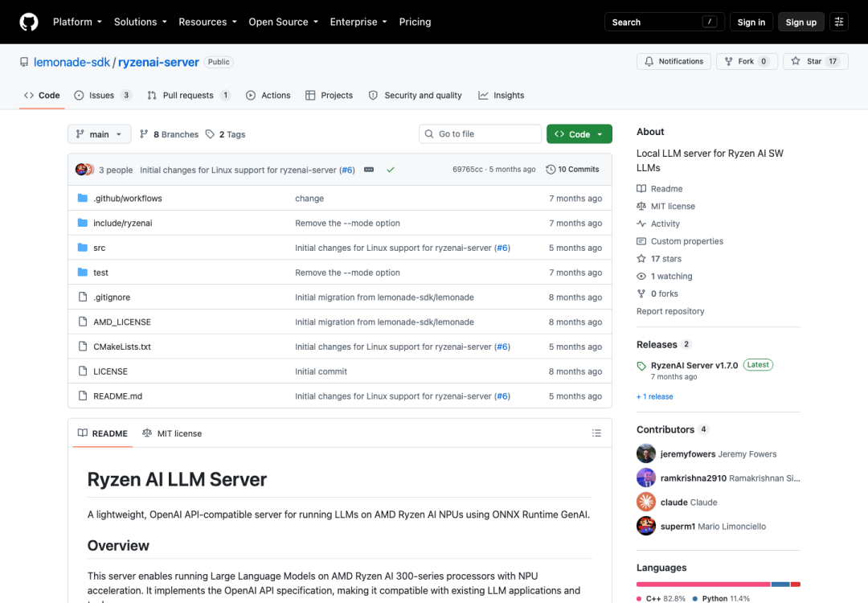Click the history clock icon beside 10 Commits
The height and width of the screenshot is (603, 868).
[x=551, y=170]
